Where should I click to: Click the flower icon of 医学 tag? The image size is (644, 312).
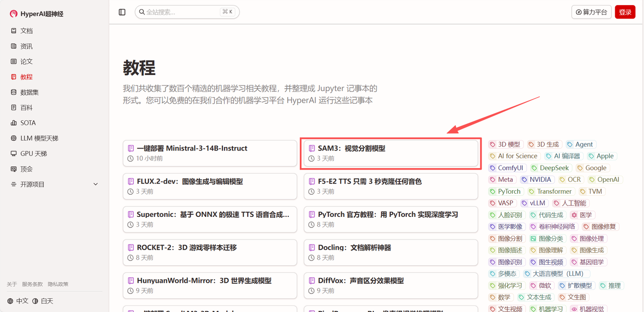(x=574, y=215)
